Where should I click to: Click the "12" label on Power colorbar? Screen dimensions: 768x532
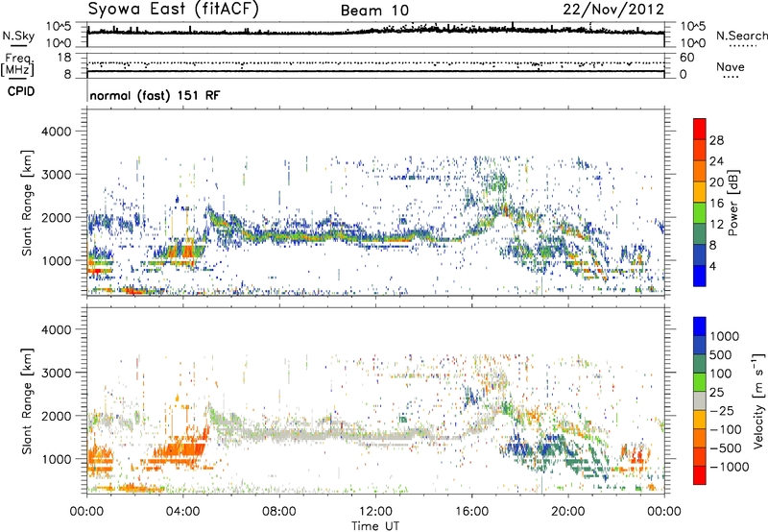[x=716, y=225]
